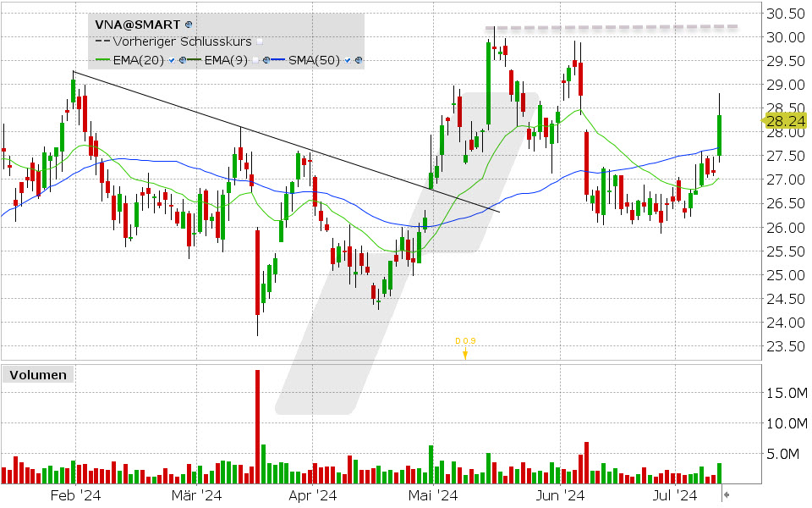Enable the Vorheriger Schlusskurs checkbox
The image size is (812, 508).
point(260,41)
